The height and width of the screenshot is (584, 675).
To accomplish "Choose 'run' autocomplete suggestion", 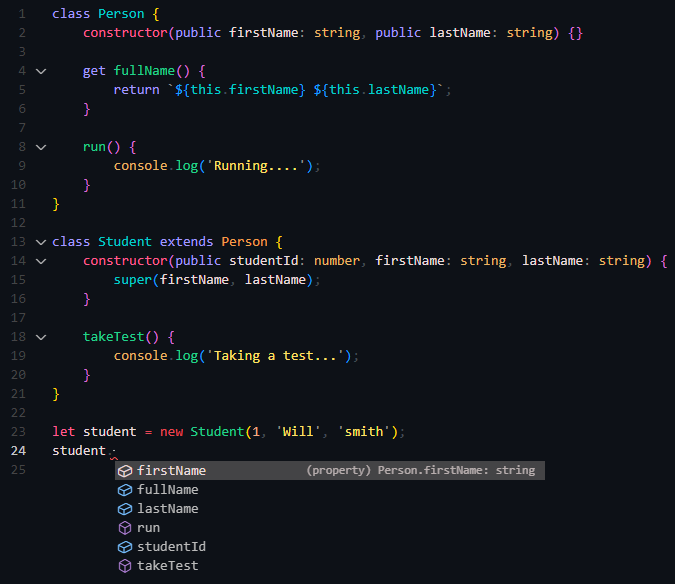I will point(330,527).
